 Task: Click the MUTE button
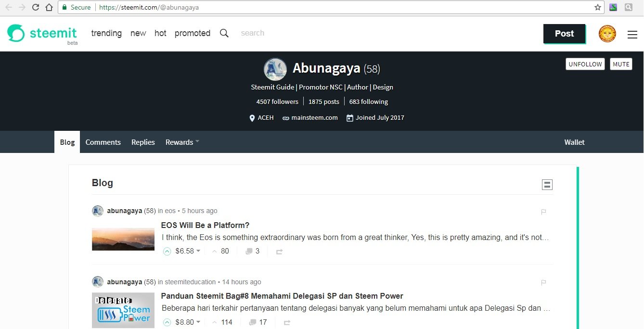point(621,64)
